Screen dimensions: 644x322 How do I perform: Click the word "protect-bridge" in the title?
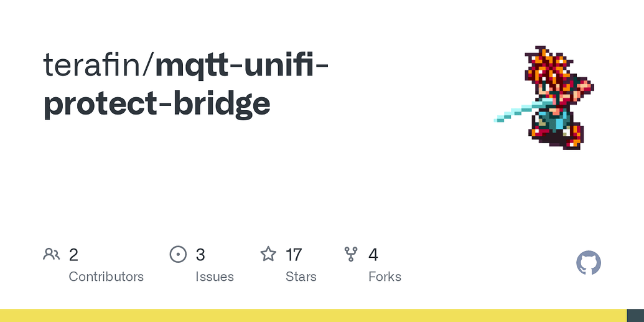pos(157,103)
